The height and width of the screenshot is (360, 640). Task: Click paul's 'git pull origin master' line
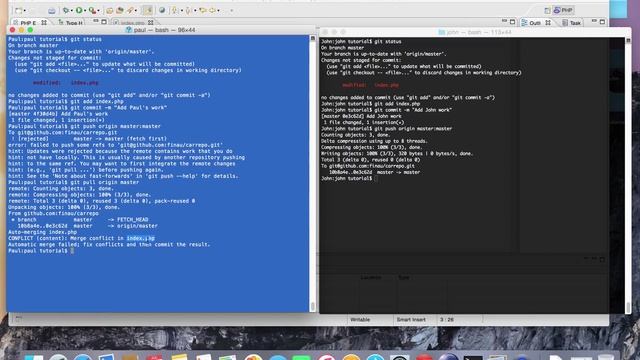[73, 182]
